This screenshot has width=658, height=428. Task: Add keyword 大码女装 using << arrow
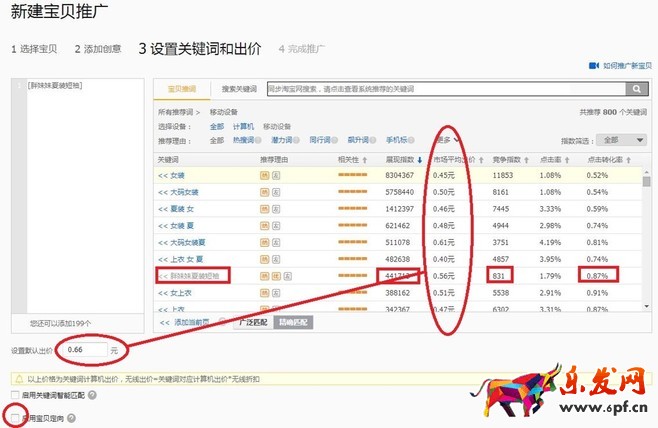click(161, 192)
